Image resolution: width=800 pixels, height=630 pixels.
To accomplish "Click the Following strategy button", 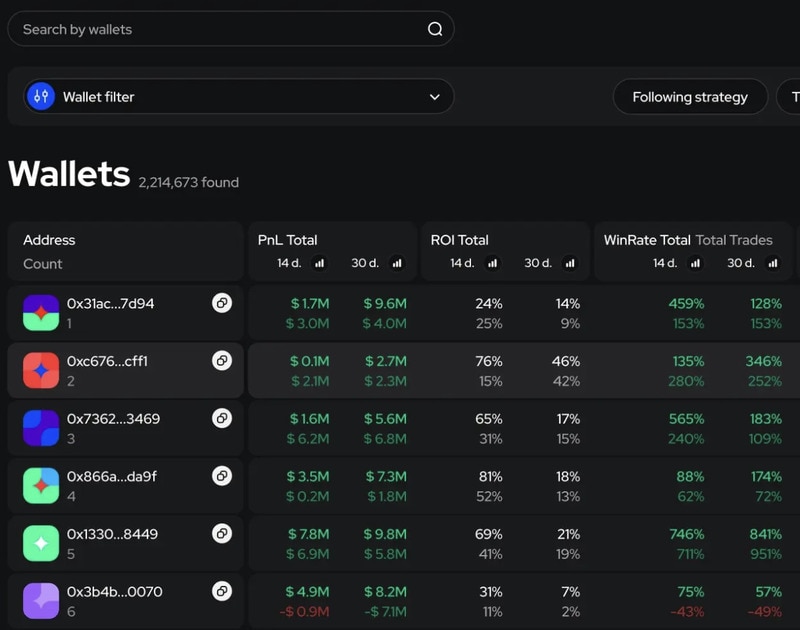I will [690, 97].
